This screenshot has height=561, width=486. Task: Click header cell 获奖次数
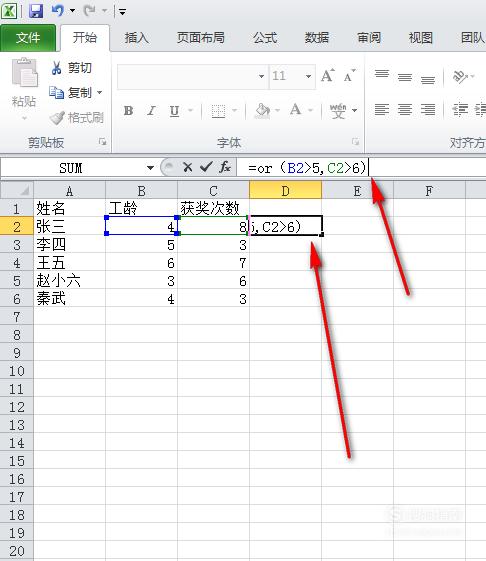(213, 208)
